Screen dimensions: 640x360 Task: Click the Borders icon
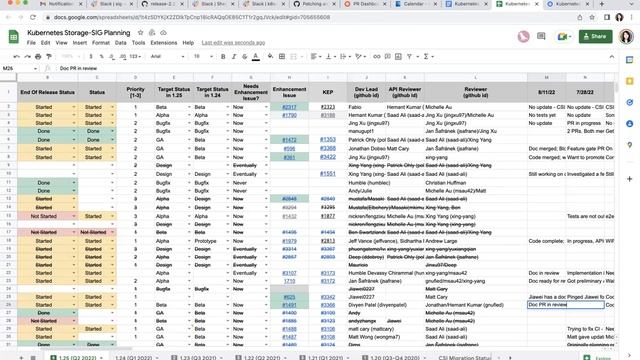point(282,56)
